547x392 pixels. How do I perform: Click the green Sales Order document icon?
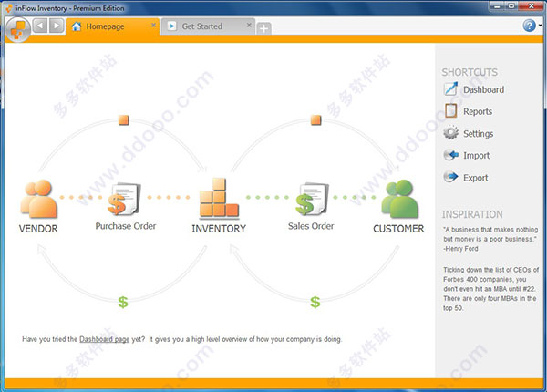312,199
